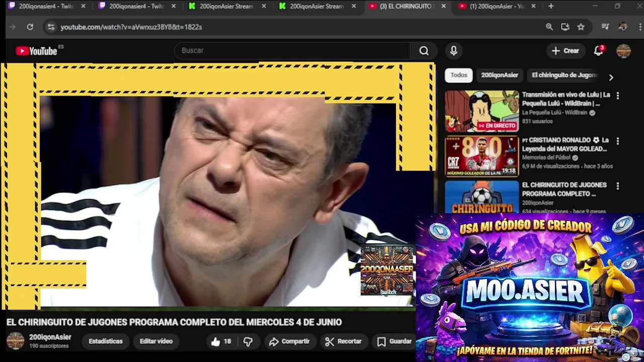Click the zoom magnifier icon in the address bar
The height and width of the screenshot is (362, 644).
click(x=549, y=27)
